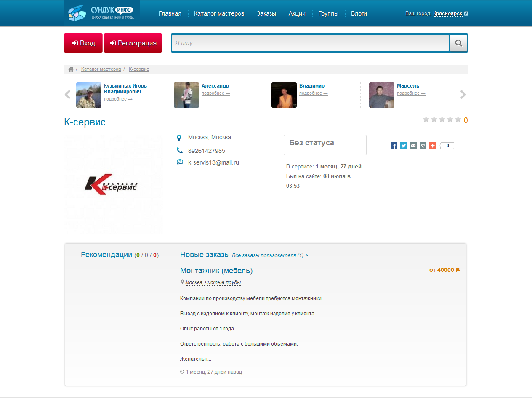Open the Акции menu item
This screenshot has height=399, width=532.
tap(297, 13)
